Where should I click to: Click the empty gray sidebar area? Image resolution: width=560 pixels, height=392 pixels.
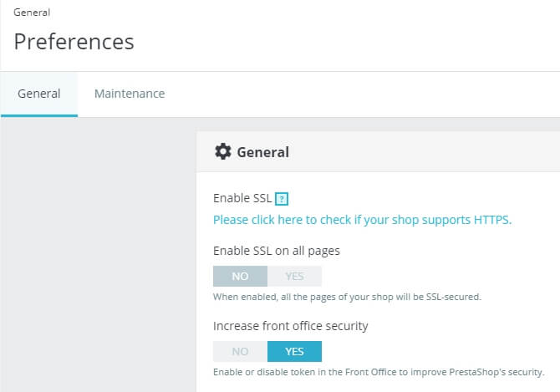point(96,251)
